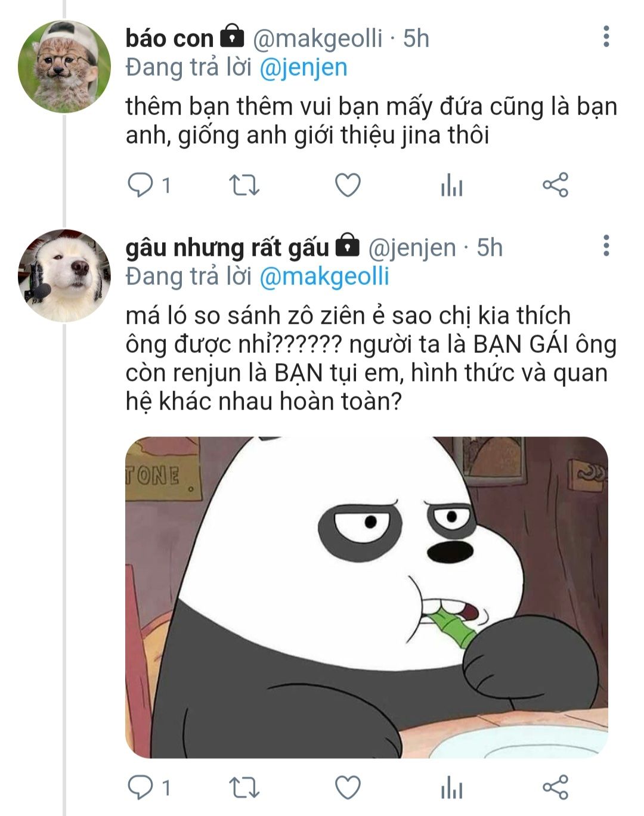Viewport: 644px width, 816px height.
Task: Open more options menu on gâu's tweet
Action: (606, 246)
